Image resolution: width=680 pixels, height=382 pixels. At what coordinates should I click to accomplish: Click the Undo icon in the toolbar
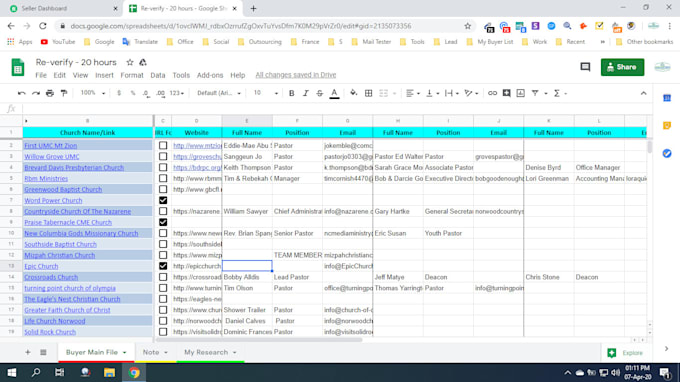tap(22, 93)
